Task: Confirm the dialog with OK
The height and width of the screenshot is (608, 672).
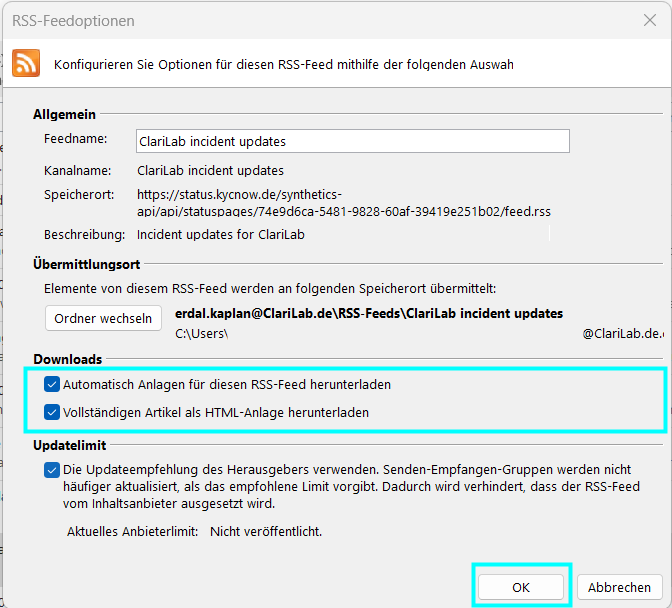Action: tap(521, 587)
